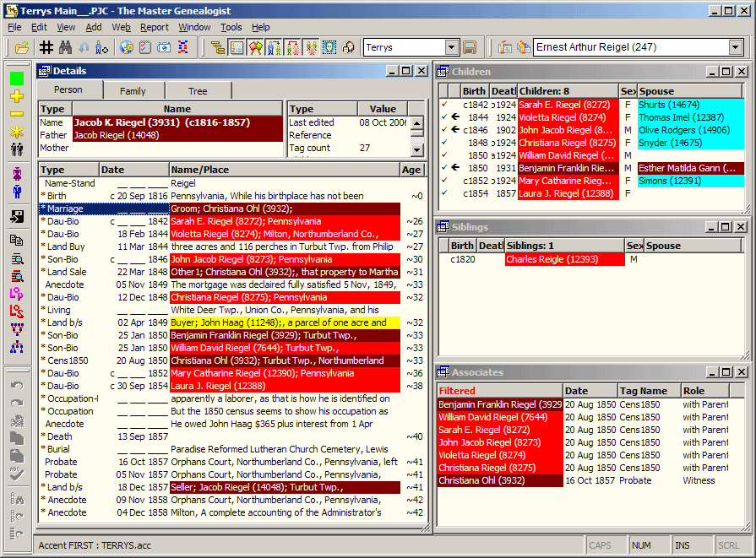Click the yellow plus add icon
Image resolution: width=756 pixels, height=558 pixels.
[x=16, y=96]
